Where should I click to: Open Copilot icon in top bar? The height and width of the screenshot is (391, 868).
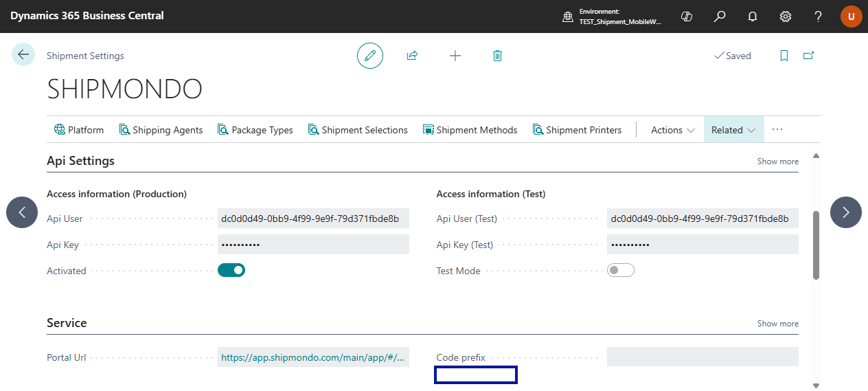click(x=687, y=16)
